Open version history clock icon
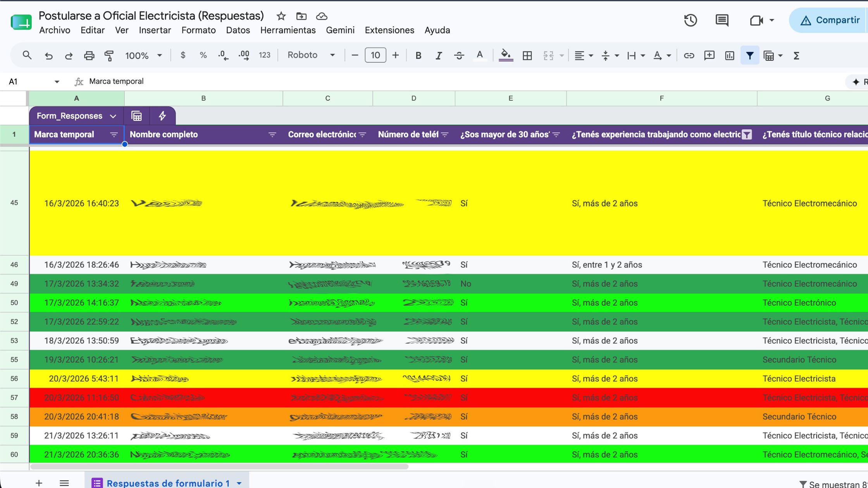 click(x=691, y=20)
